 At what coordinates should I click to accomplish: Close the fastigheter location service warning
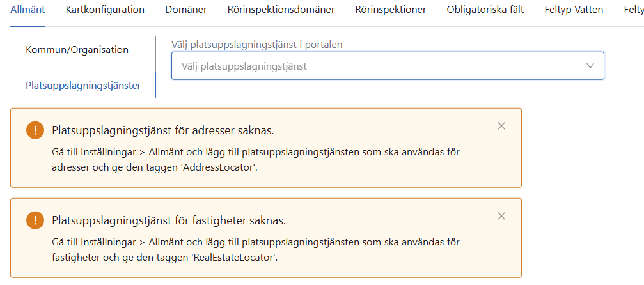point(501,216)
